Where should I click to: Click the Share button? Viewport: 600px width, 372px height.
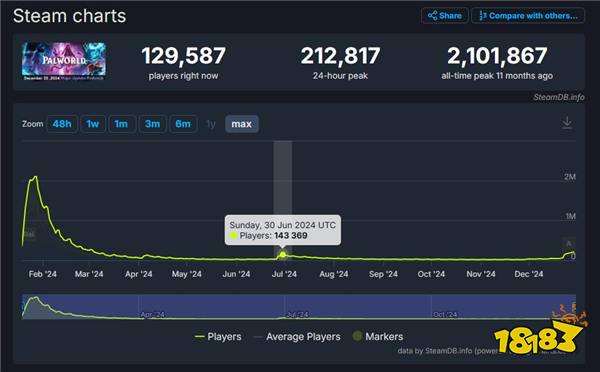445,16
